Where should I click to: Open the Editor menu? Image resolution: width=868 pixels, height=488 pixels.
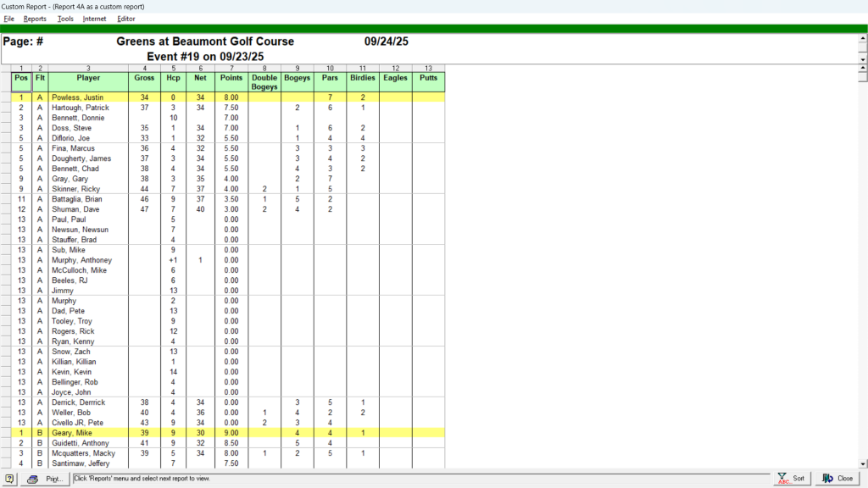pos(126,19)
